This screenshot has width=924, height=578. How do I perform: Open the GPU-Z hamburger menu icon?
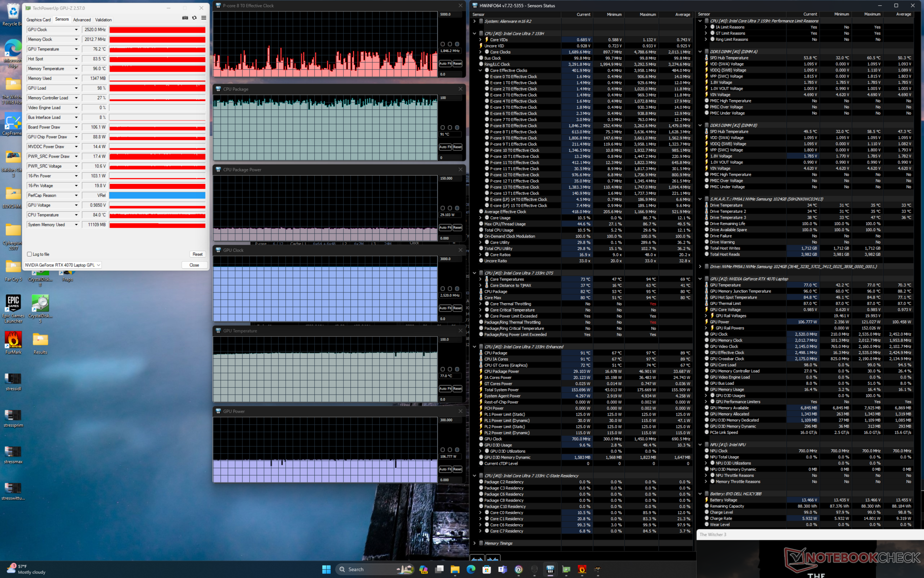pyautogui.click(x=204, y=18)
